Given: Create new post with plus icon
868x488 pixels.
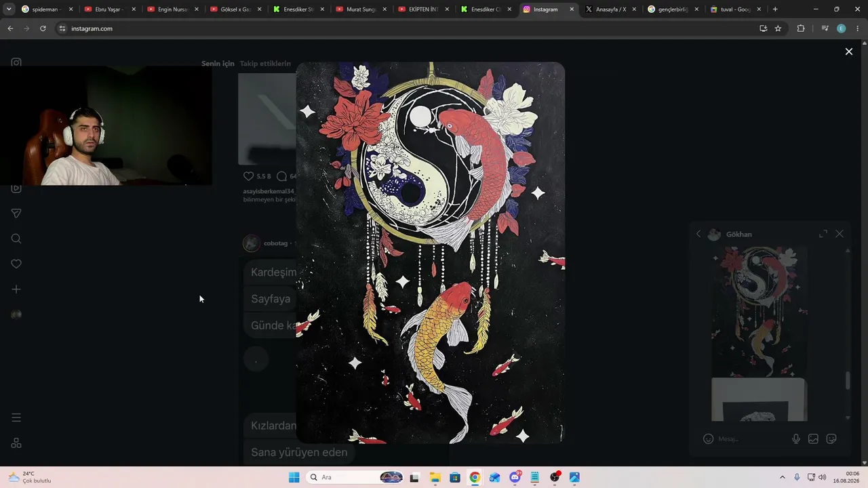Looking at the screenshot, I should point(16,289).
